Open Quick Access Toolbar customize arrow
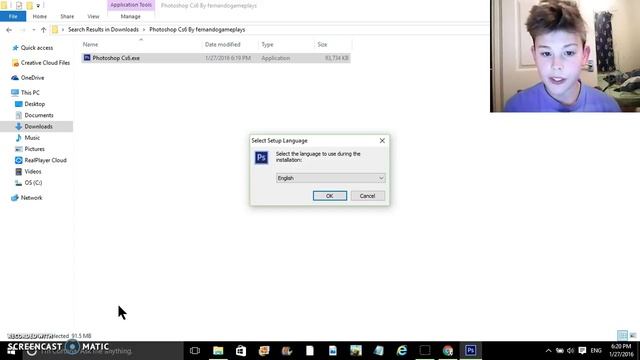The width and height of the screenshot is (640, 360). point(38,5)
